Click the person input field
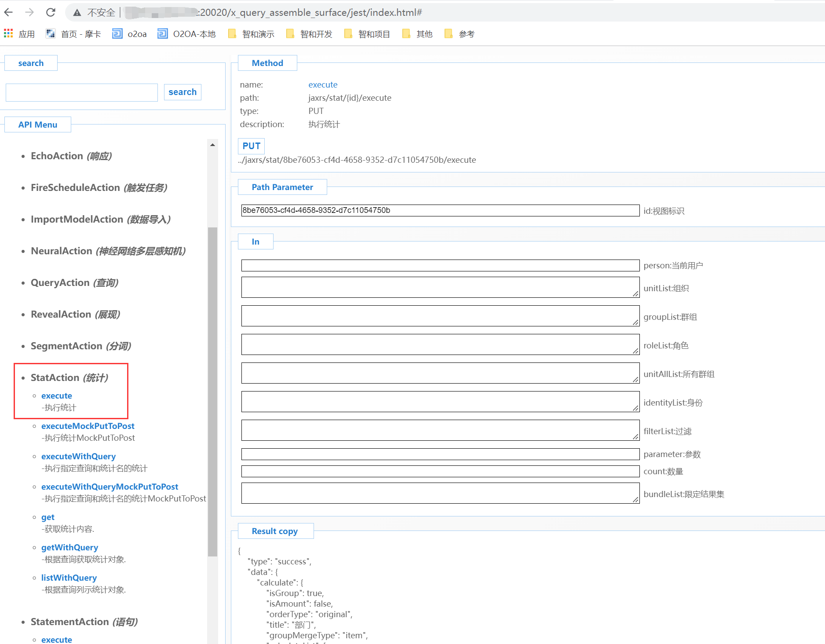 (440, 265)
